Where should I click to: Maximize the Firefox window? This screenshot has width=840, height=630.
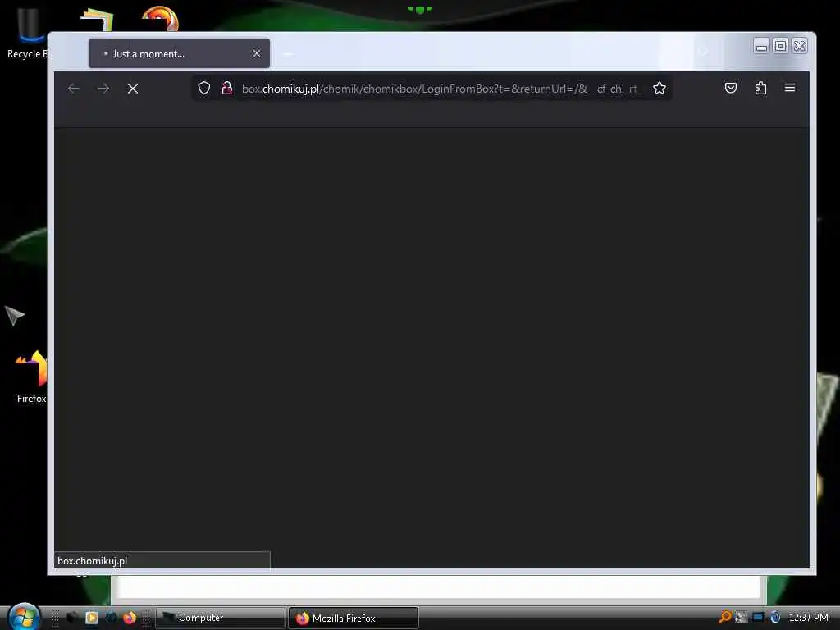coord(781,46)
